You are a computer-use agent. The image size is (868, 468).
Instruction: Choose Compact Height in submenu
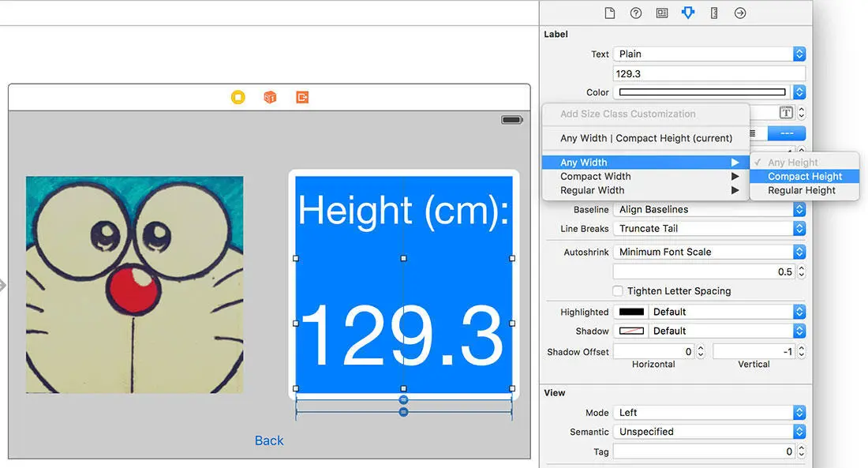804,176
